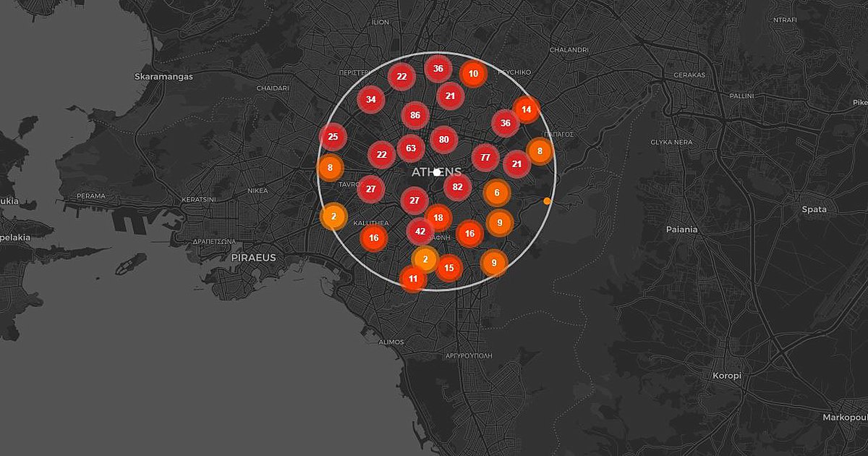Click the orange-red cluster labeled 10
The height and width of the screenshot is (456, 868).
(x=473, y=74)
